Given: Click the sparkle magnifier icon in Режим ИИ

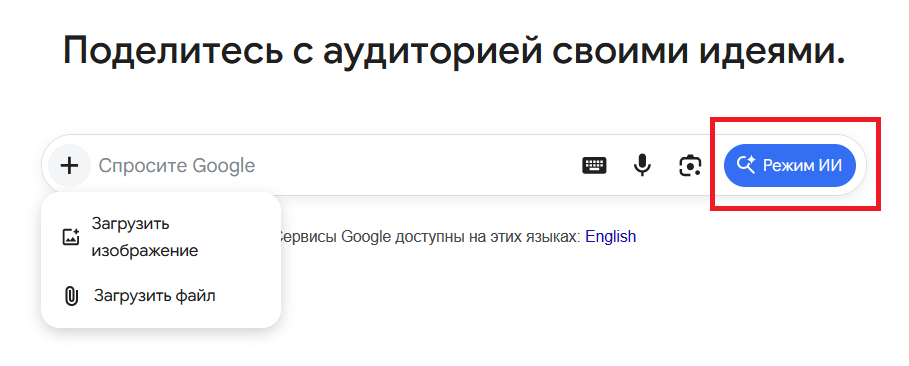Looking at the screenshot, I should pos(746,166).
